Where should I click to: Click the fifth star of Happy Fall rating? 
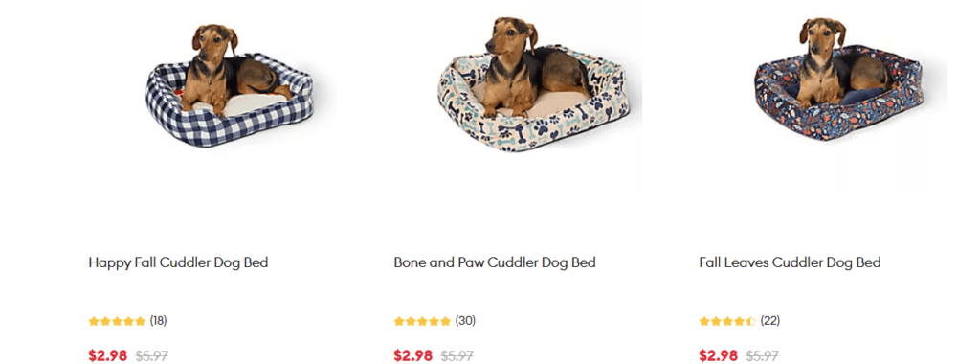coord(140,322)
